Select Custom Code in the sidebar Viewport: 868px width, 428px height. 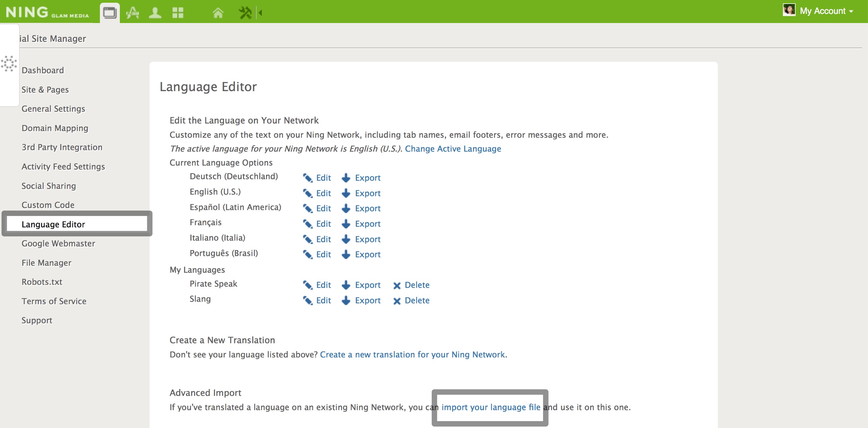[x=48, y=205]
